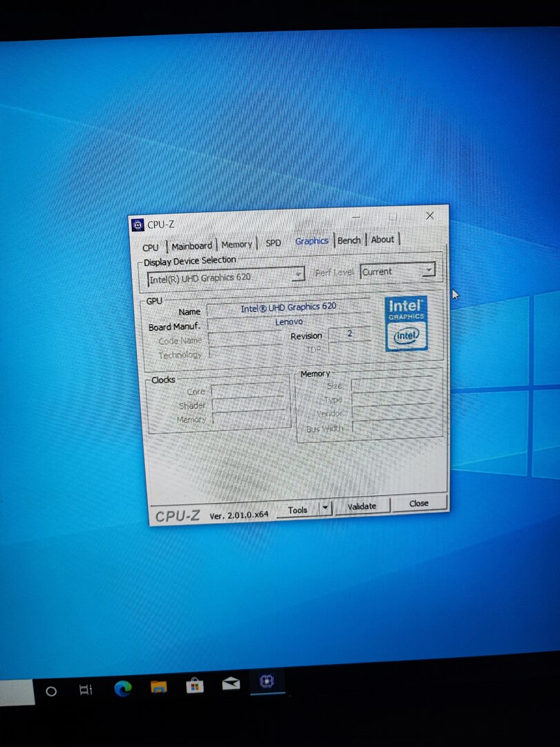Viewport: 560px width, 747px height.
Task: Click the Validate button
Action: coord(362,506)
